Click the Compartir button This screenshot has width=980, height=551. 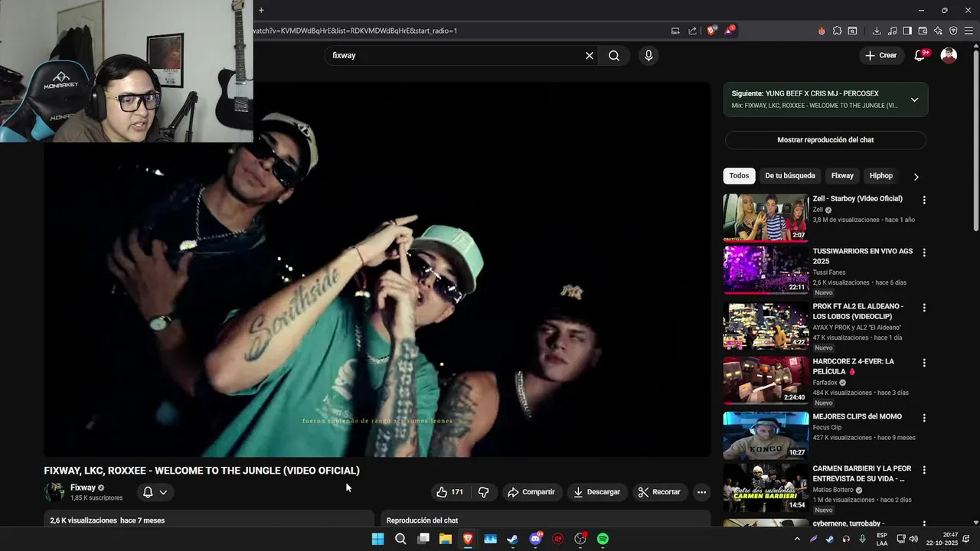531,492
